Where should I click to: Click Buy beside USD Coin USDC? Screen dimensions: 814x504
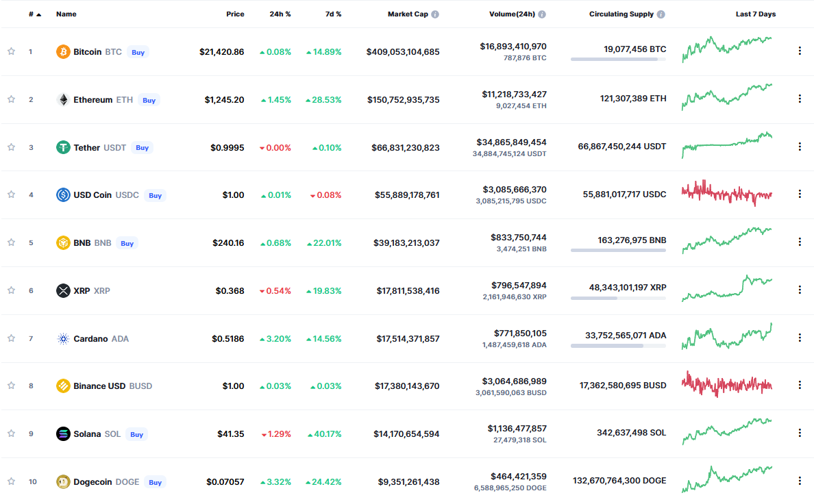pos(156,196)
